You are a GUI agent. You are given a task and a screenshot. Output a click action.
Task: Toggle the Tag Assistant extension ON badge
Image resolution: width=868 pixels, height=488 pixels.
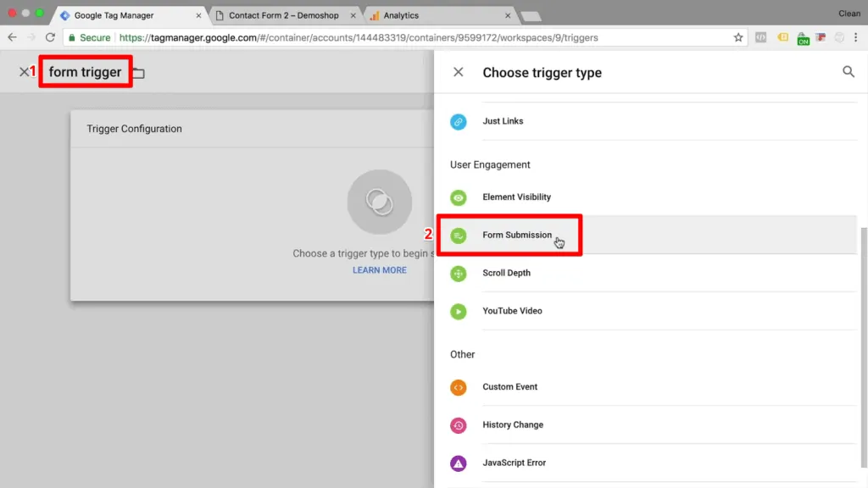click(x=803, y=37)
